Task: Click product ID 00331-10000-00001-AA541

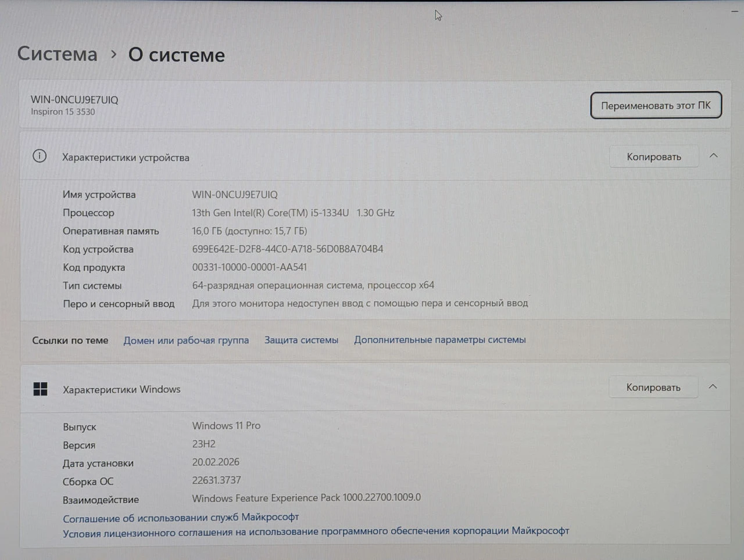Action: [x=249, y=267]
